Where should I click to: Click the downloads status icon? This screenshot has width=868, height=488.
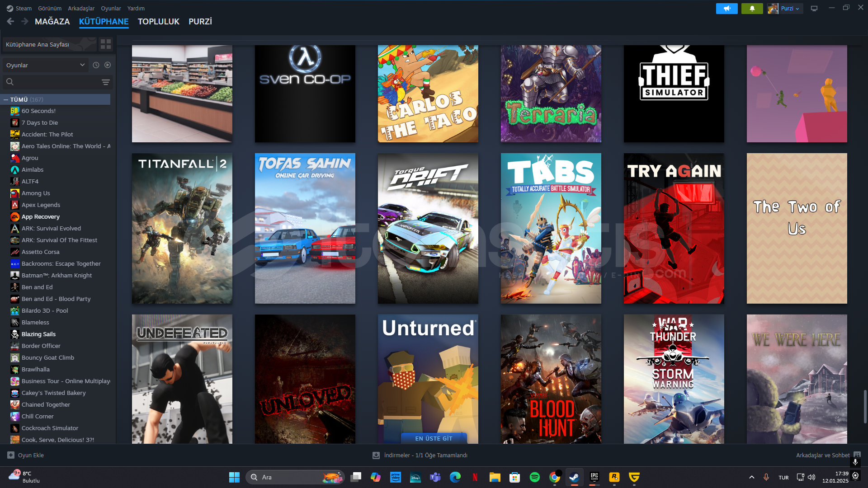coord(376,455)
